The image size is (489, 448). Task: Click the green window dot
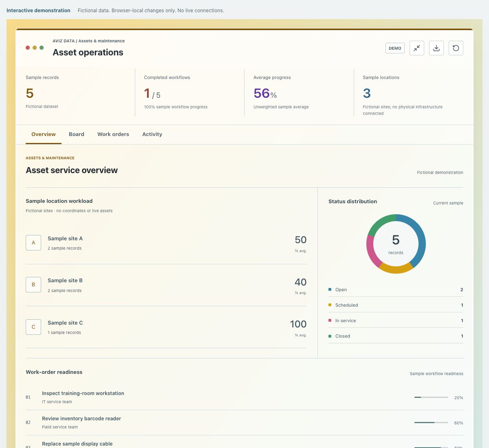pyautogui.click(x=42, y=48)
